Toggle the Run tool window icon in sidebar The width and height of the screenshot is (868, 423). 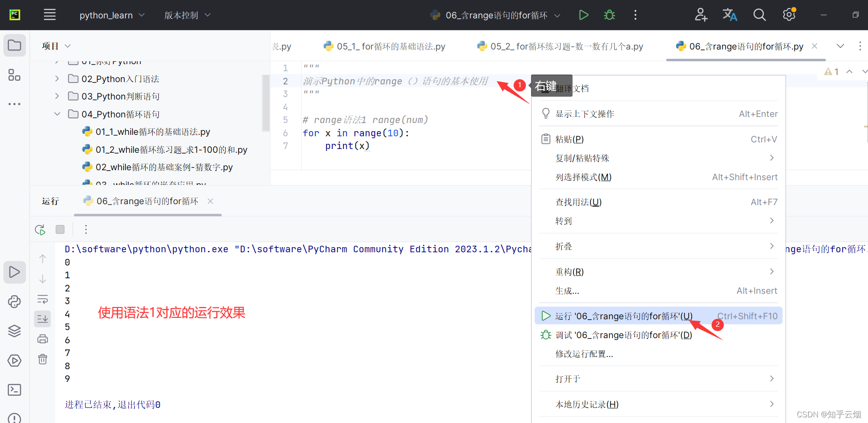point(15,272)
